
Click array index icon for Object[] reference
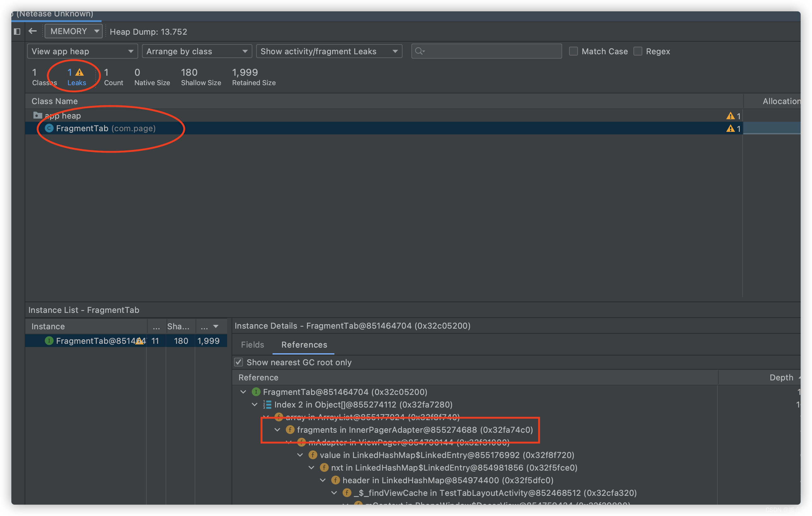[267, 404]
